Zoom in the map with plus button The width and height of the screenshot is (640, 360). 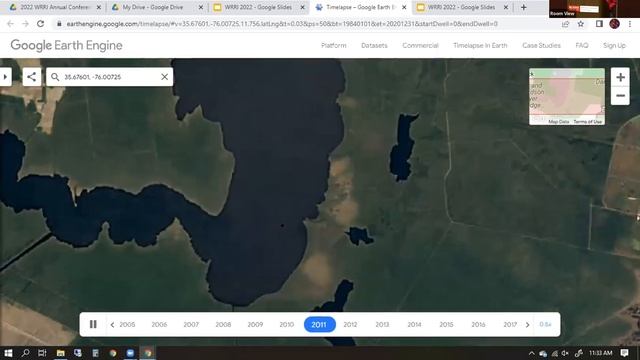tap(620, 77)
